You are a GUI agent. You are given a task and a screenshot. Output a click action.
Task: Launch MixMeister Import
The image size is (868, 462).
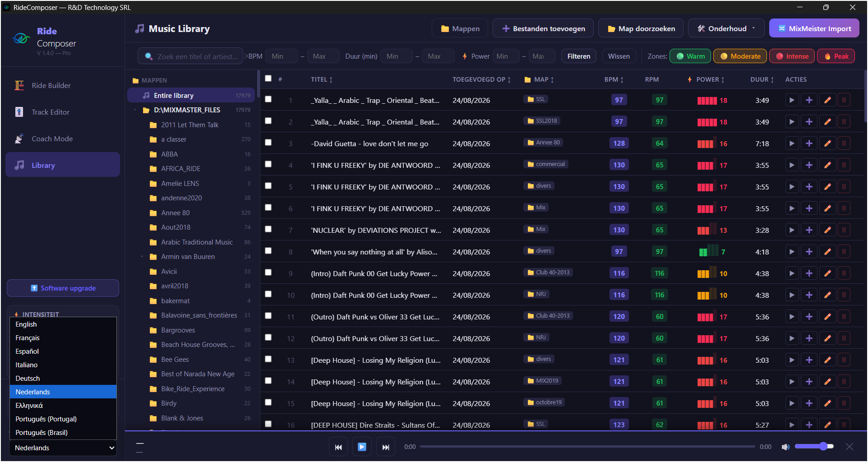[x=814, y=28]
